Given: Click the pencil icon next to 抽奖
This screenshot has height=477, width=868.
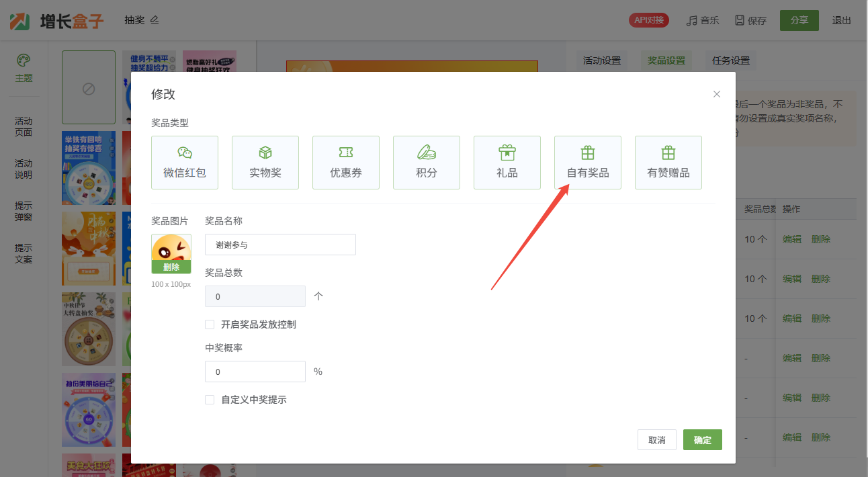Looking at the screenshot, I should tap(155, 20).
